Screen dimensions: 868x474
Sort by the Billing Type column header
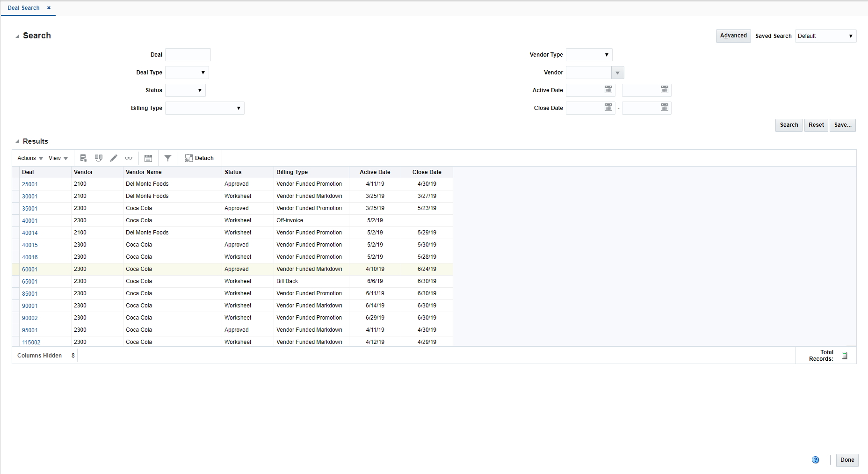pos(311,172)
